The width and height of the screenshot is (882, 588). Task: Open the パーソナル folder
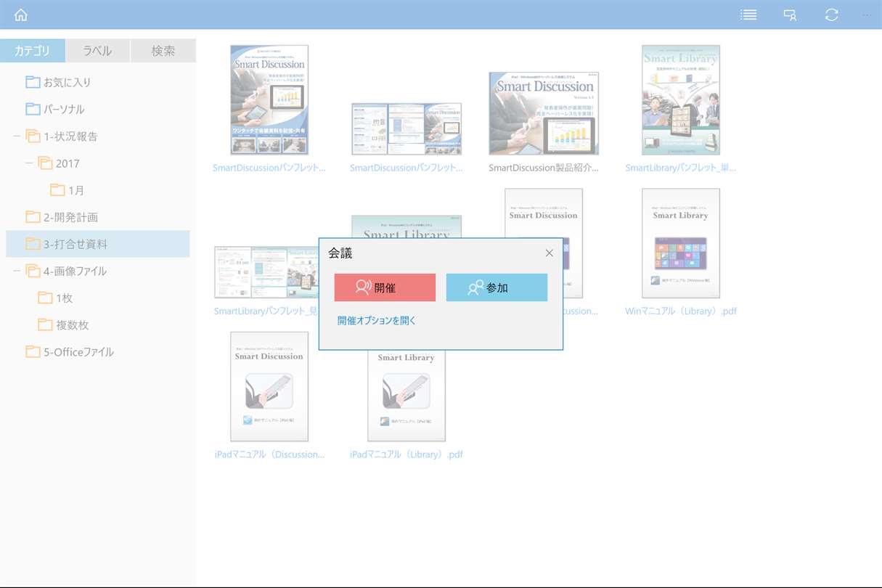(x=64, y=109)
